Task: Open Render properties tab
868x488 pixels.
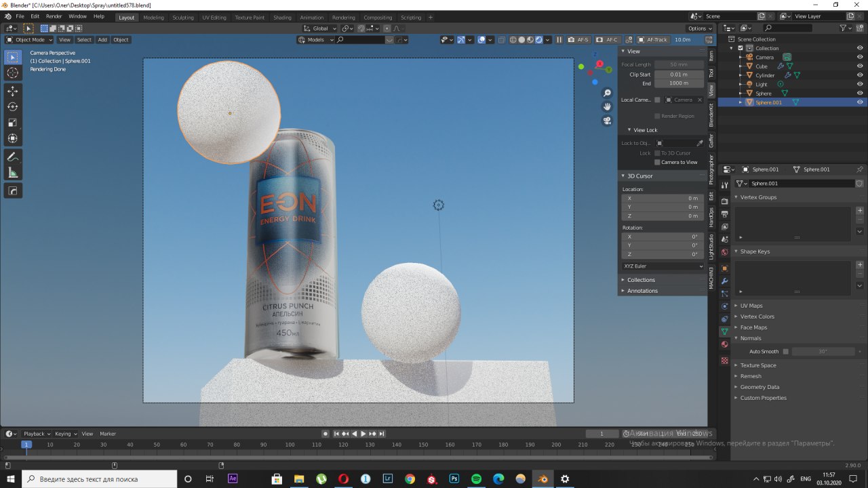Action: point(724,201)
